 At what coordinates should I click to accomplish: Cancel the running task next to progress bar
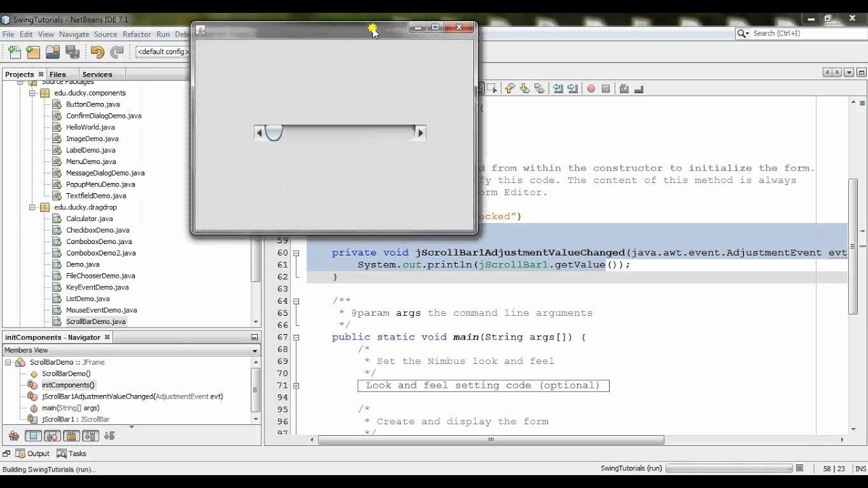pyautogui.click(x=800, y=468)
